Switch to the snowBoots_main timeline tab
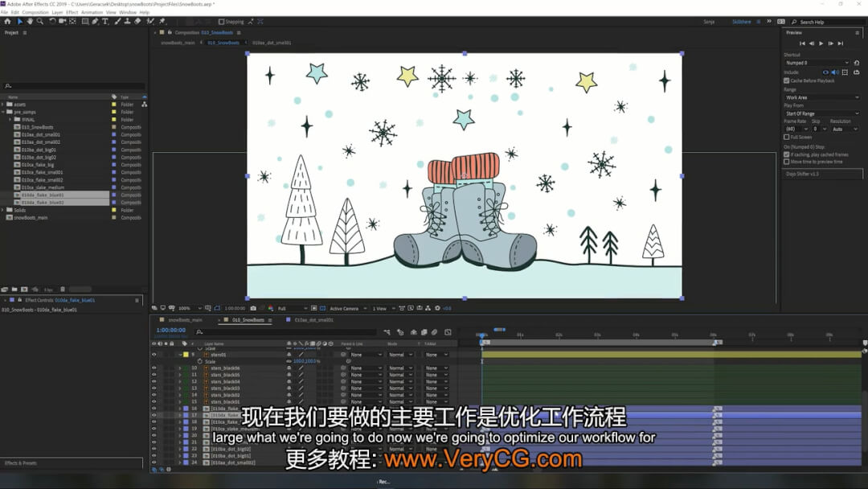868x489 pixels. click(185, 319)
